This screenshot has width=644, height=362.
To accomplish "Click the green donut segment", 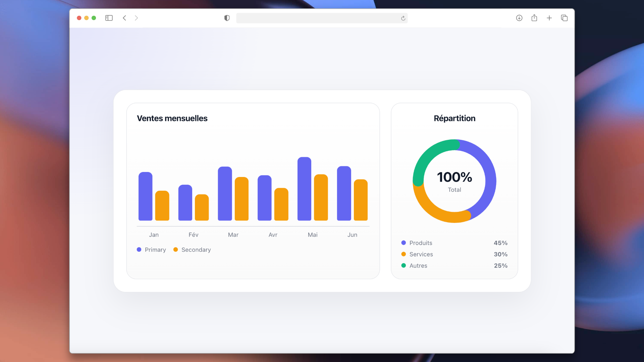I will pos(429,156).
